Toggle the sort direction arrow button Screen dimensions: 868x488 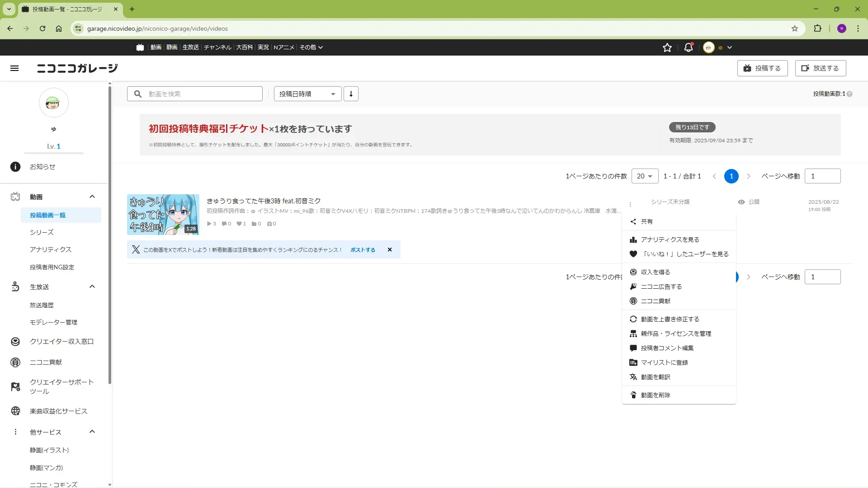(x=351, y=94)
